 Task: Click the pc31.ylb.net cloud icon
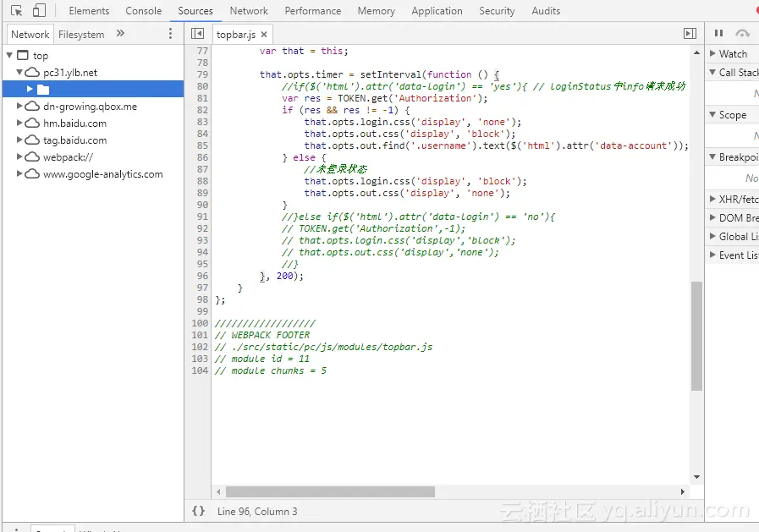click(32, 73)
